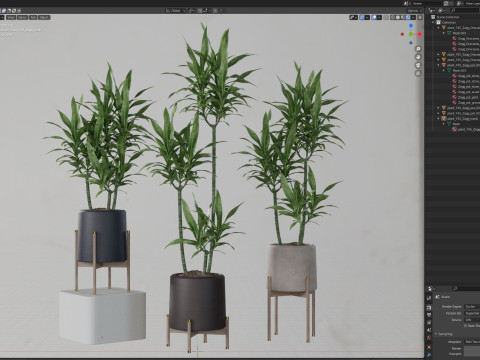
Task: Click the outliner search field
Action: coord(465,11)
